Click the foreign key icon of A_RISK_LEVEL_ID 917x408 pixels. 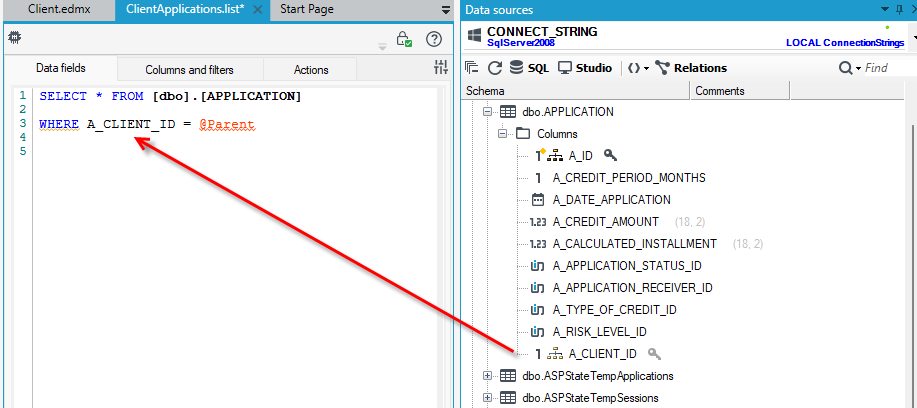[x=537, y=332]
